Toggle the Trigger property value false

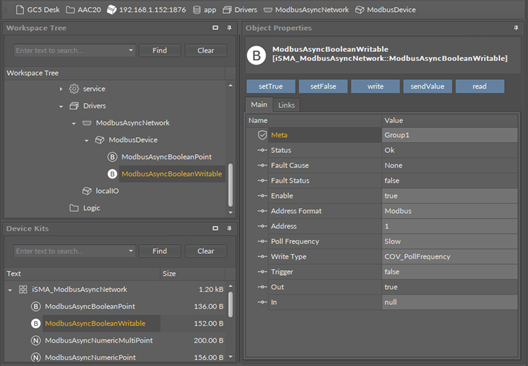450,272
